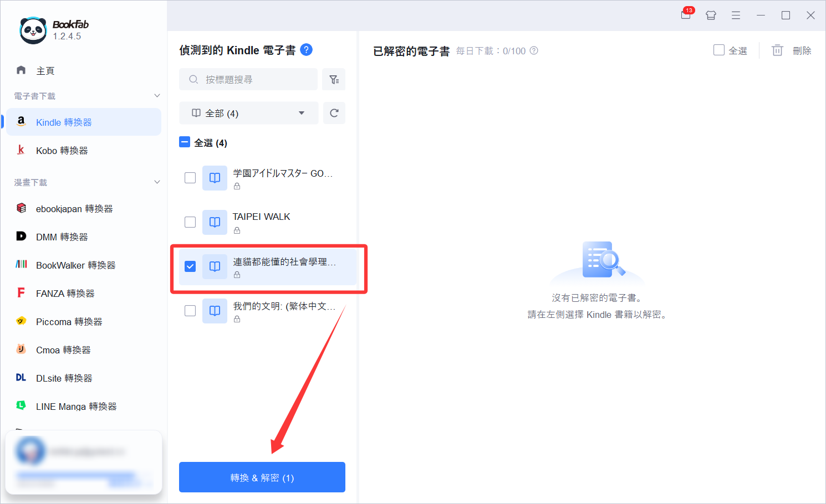826x504 pixels.
Task: Click the book icon of TAIPEI WALK
Action: (x=215, y=222)
